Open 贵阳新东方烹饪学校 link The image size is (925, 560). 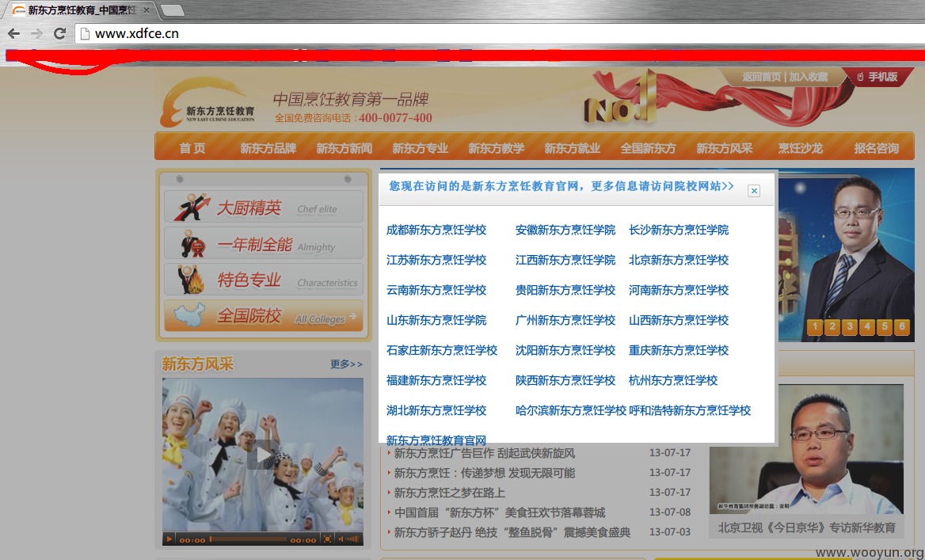(565, 290)
